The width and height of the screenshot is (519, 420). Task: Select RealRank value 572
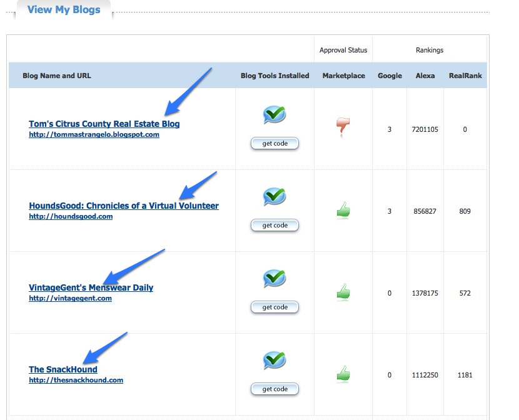[x=465, y=293]
